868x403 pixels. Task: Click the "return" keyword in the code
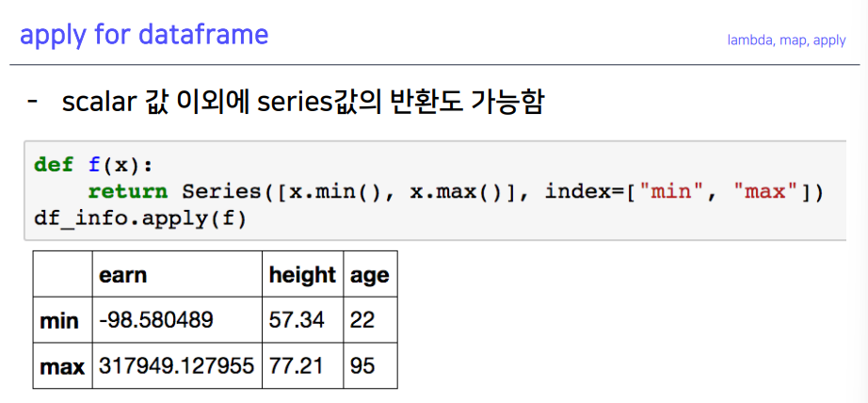click(x=128, y=191)
